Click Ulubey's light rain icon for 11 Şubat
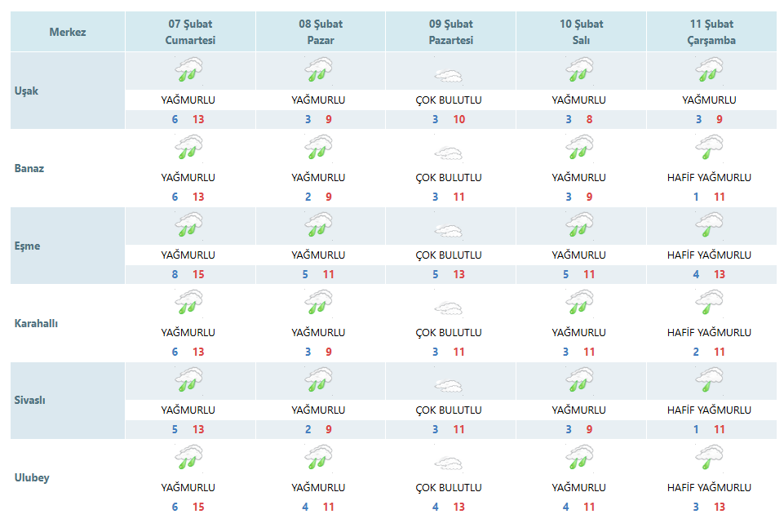 click(709, 457)
